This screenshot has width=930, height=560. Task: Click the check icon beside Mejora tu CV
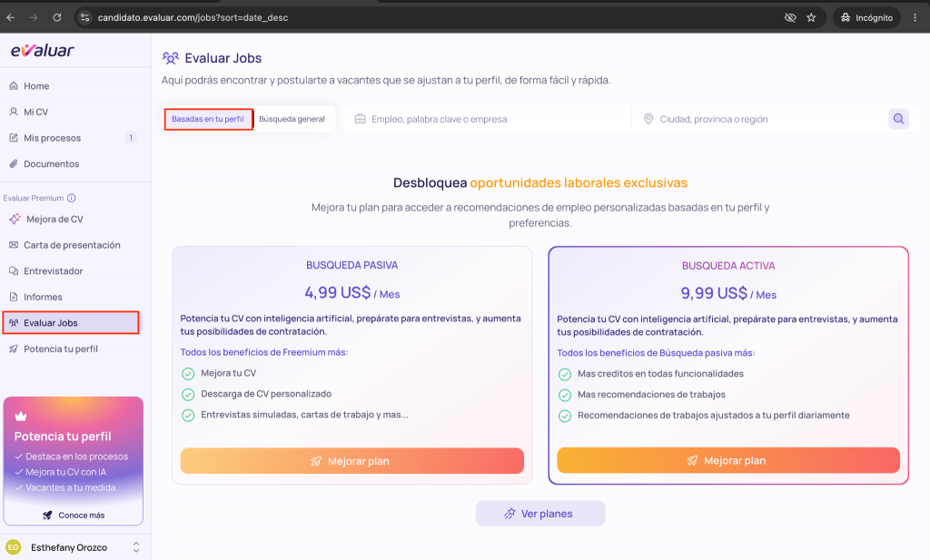pos(188,374)
